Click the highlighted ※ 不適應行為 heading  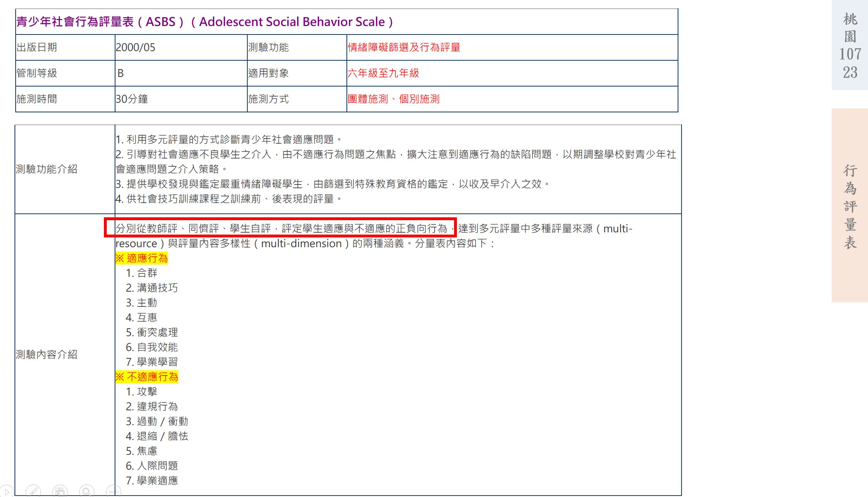(x=147, y=377)
